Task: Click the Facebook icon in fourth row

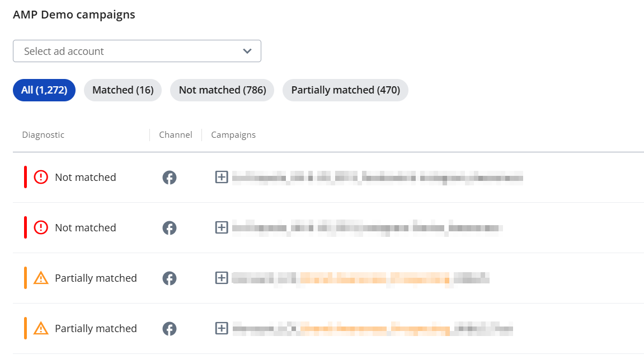Action: tap(169, 329)
